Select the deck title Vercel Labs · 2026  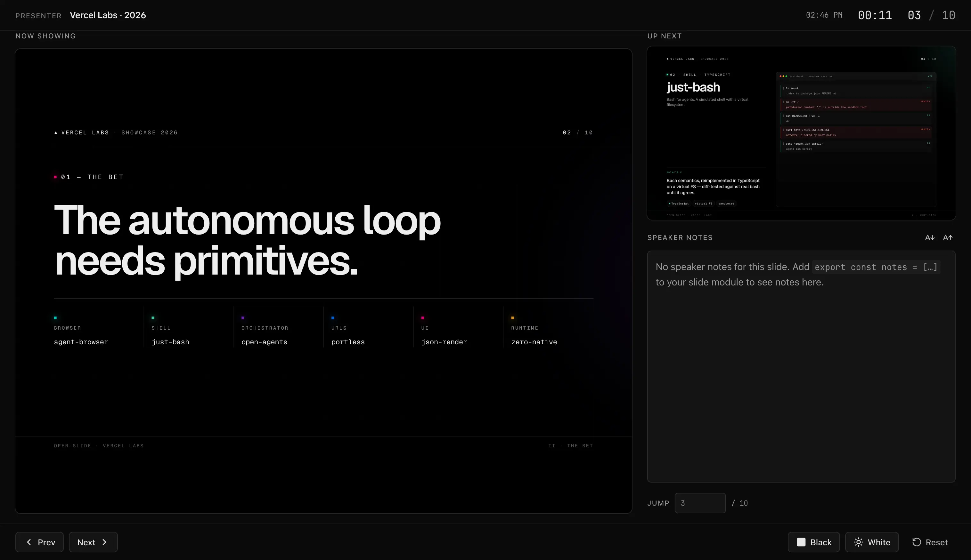click(x=108, y=15)
